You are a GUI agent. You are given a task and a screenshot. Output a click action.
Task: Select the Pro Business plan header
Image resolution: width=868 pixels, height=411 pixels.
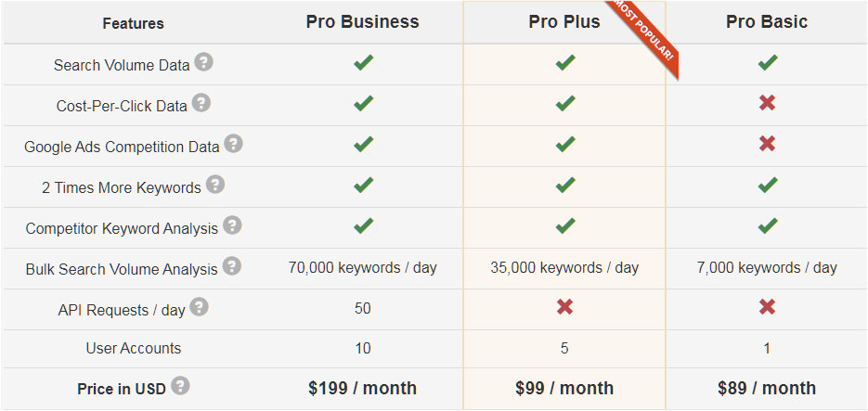[x=362, y=22]
